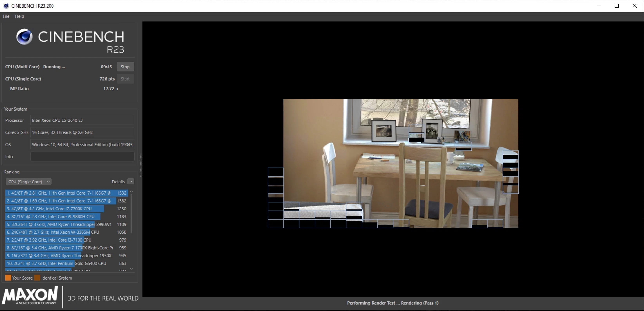The image size is (644, 311).
Task: Click the OS information field
Action: 82,145
